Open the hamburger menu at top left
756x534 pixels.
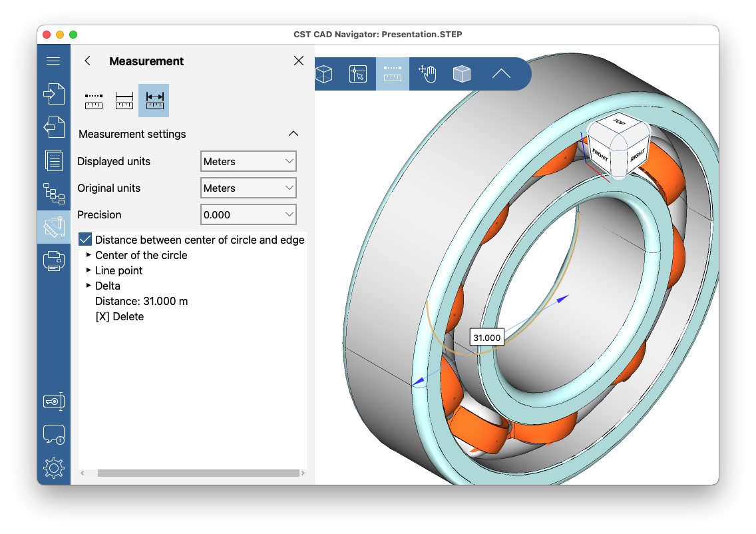(53, 61)
